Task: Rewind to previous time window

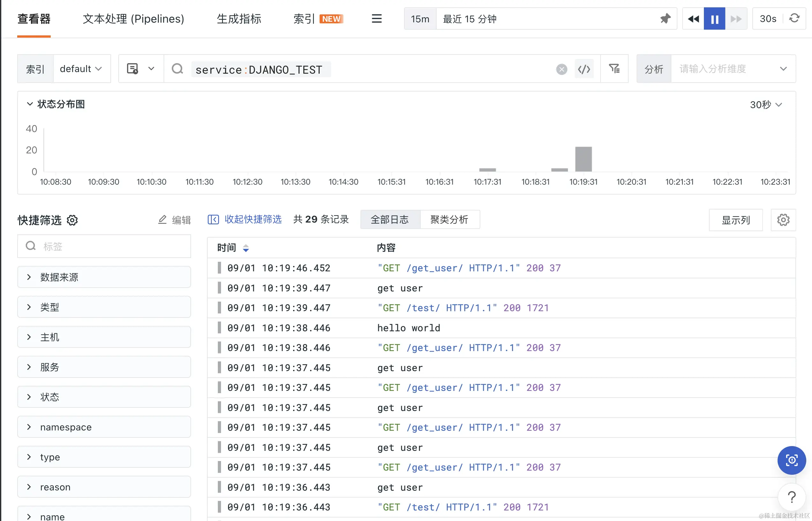Action: point(693,18)
